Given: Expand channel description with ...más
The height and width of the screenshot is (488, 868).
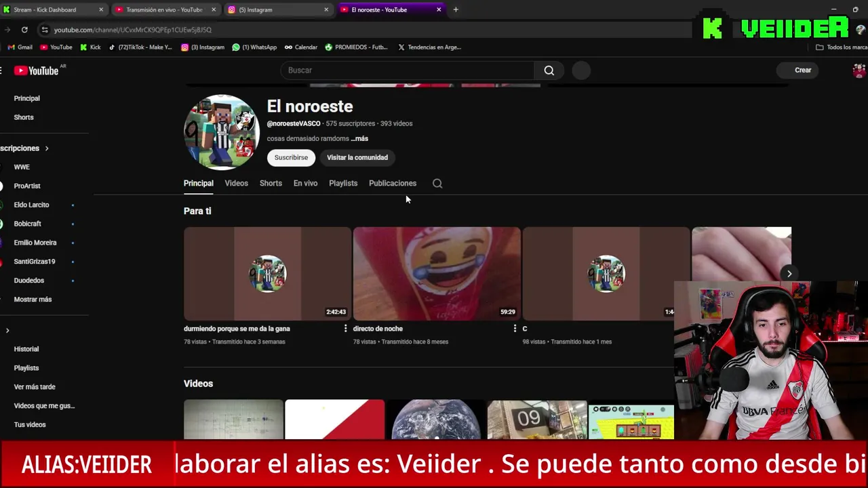Looking at the screenshot, I should 359,138.
